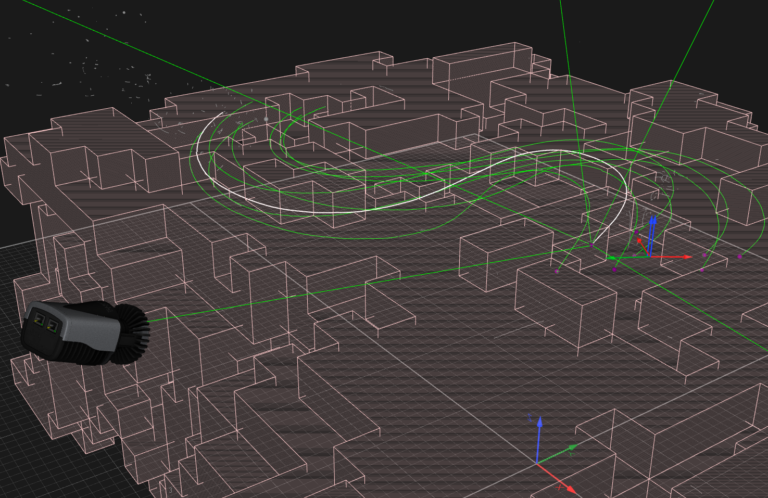Click the left ethernet port on the camera

click(38, 320)
